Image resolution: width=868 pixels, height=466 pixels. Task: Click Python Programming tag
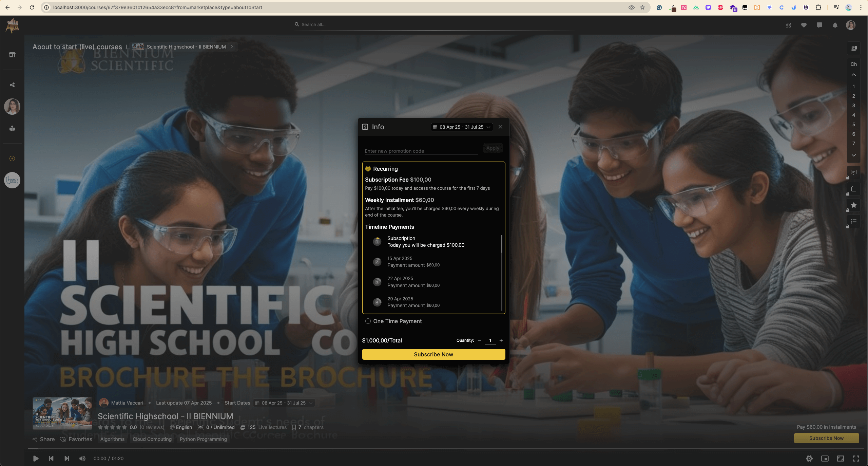pos(203,439)
